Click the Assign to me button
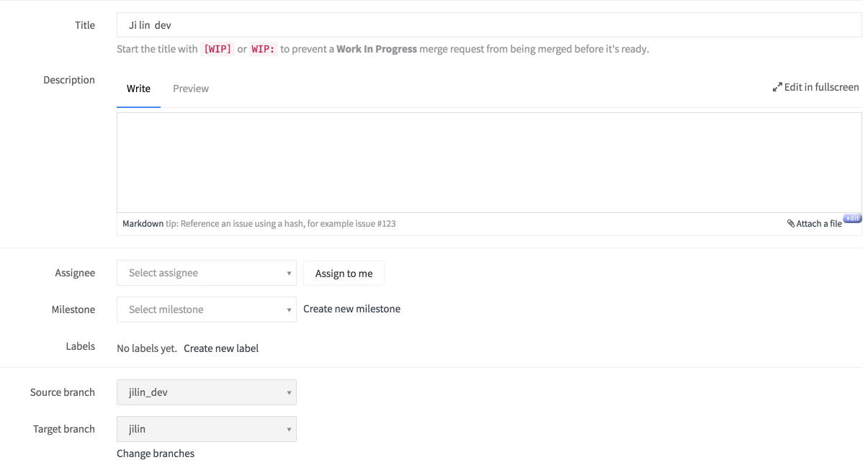The image size is (868, 470). [x=344, y=274]
